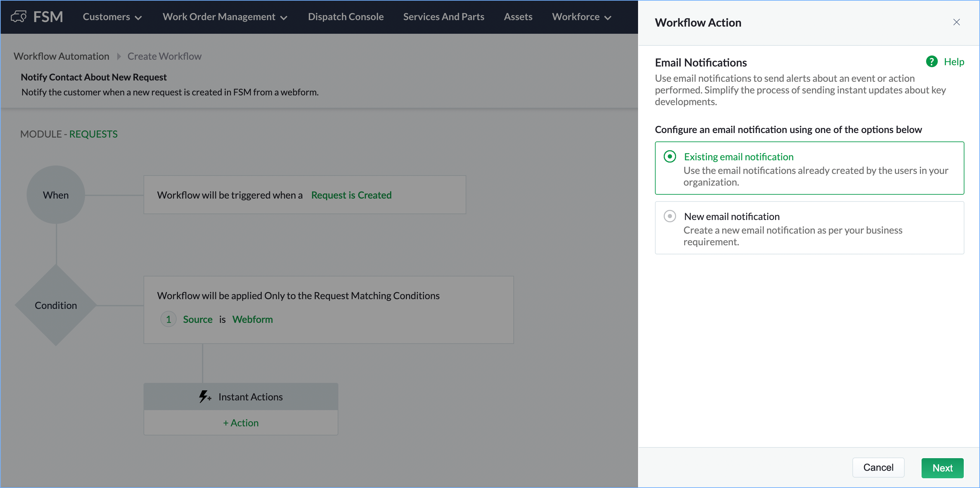The height and width of the screenshot is (488, 980).
Task: Click the Next button
Action: coord(942,468)
